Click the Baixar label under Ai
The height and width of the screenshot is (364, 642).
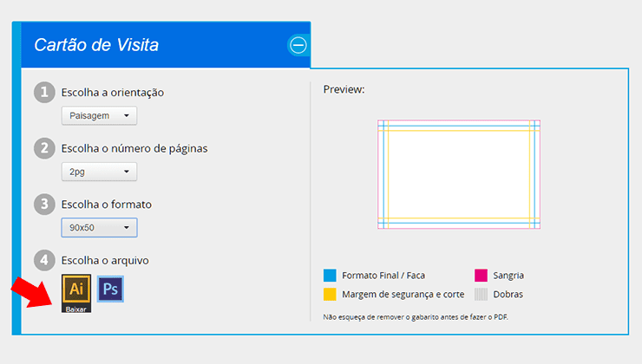(76, 309)
